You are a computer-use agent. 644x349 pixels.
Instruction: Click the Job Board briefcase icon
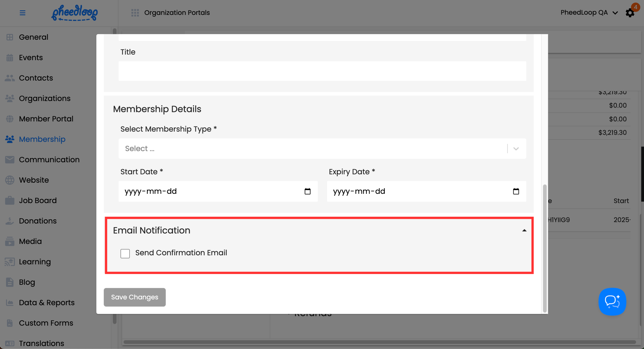[10, 201]
